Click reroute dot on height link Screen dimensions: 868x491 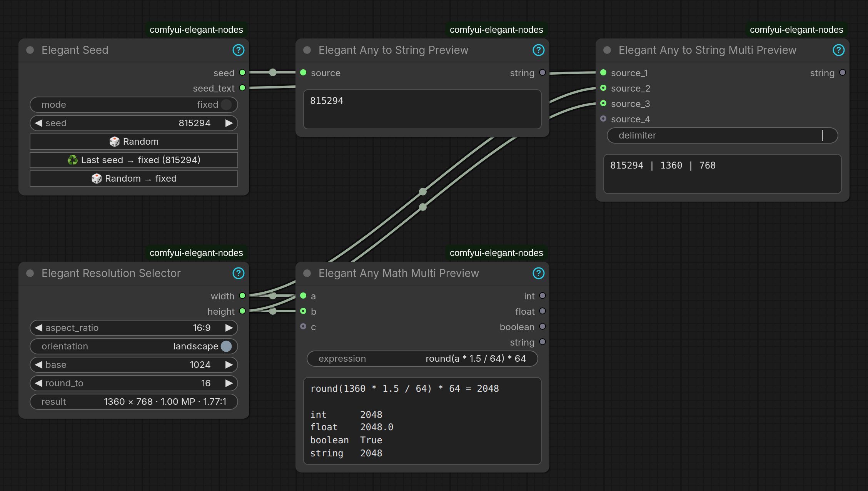[x=273, y=311]
